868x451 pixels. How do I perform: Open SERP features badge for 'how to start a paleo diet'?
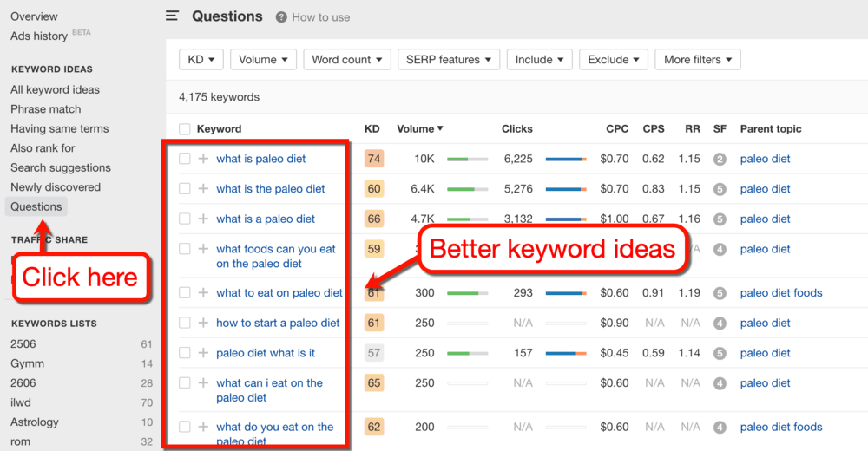click(720, 323)
